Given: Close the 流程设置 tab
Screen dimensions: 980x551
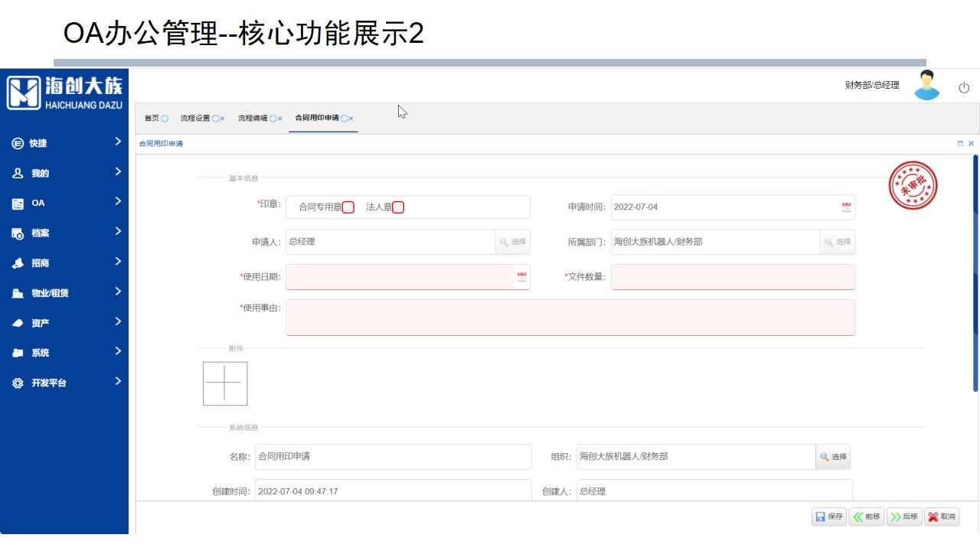Looking at the screenshot, I should (x=223, y=119).
